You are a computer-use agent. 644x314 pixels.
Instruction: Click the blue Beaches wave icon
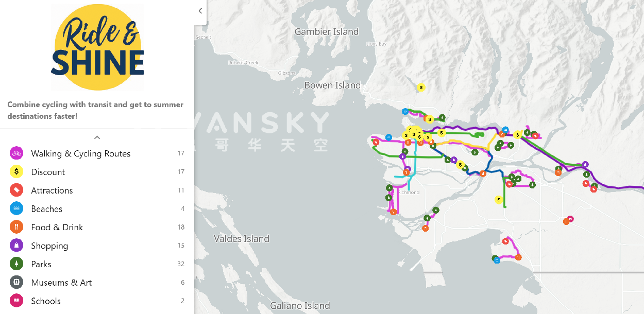(x=16, y=209)
